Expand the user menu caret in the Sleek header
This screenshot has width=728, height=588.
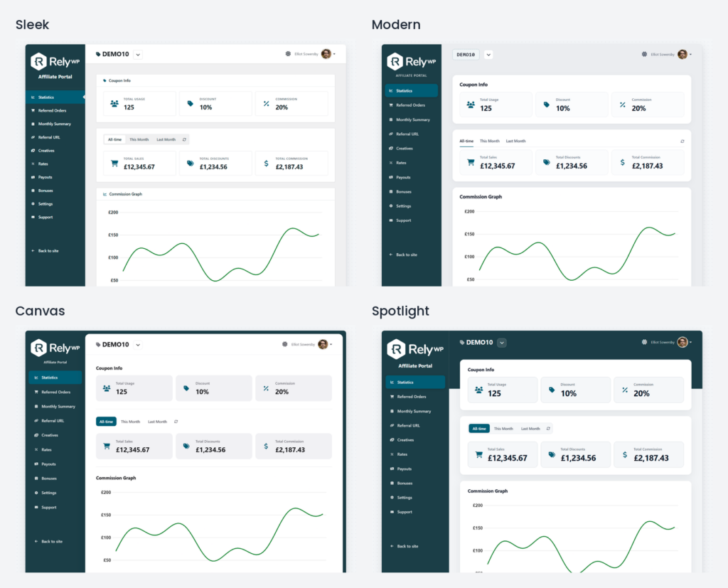(x=334, y=54)
